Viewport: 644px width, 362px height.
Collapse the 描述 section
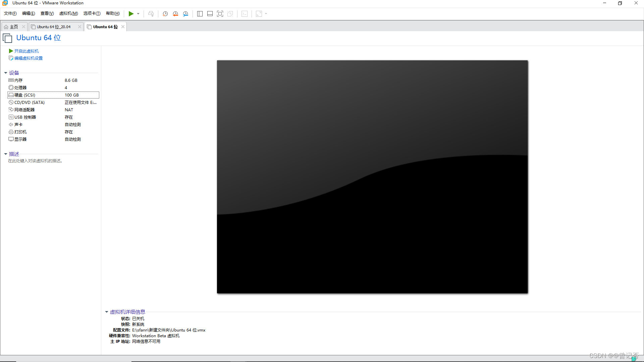click(6, 154)
